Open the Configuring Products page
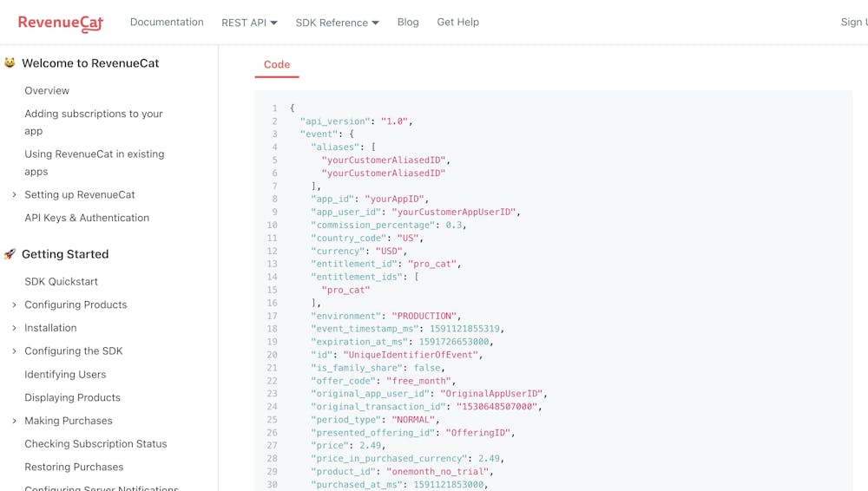Image resolution: width=868 pixels, height=491 pixels. pos(76,304)
